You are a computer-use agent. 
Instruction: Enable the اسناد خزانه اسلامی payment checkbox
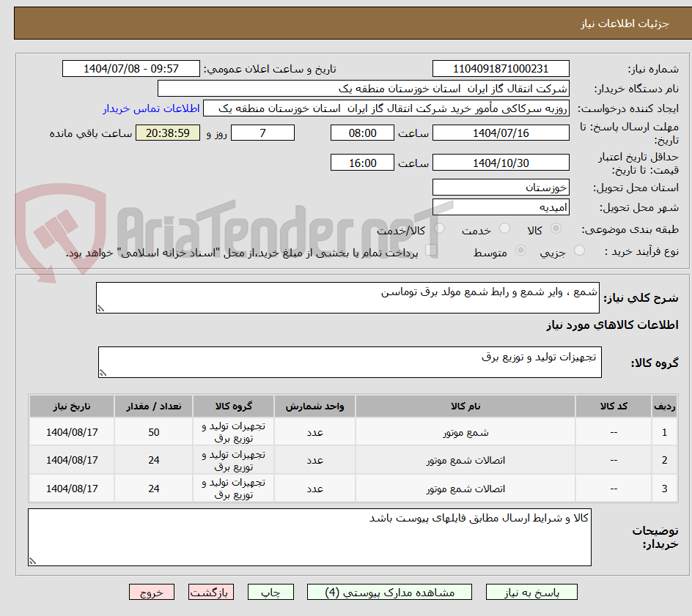pyautogui.click(x=432, y=250)
